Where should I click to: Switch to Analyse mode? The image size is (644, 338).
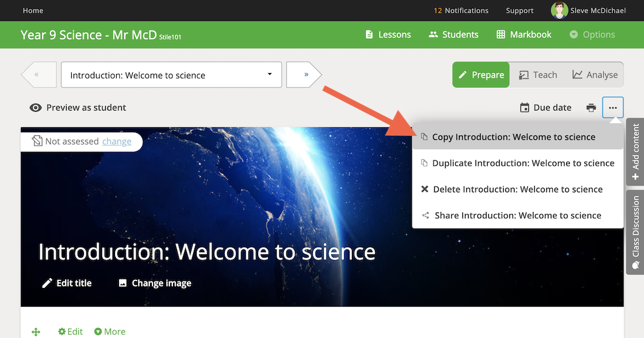click(595, 75)
